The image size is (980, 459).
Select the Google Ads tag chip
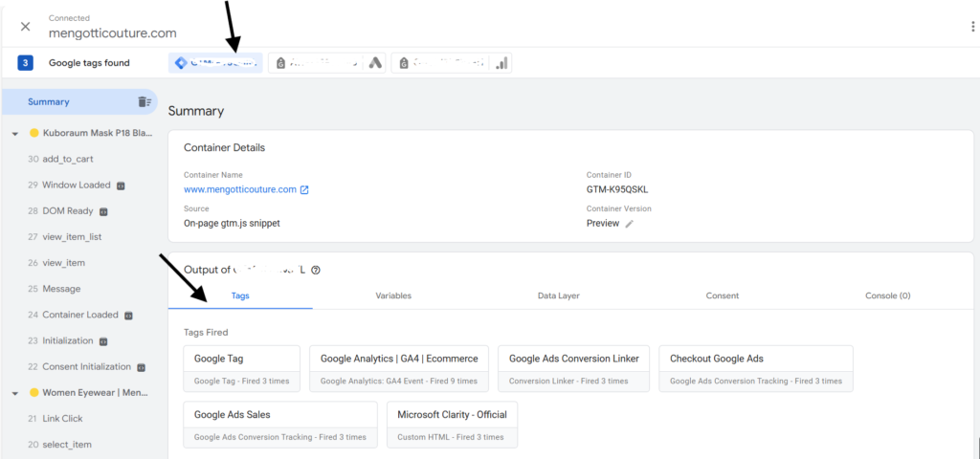pyautogui.click(x=327, y=63)
